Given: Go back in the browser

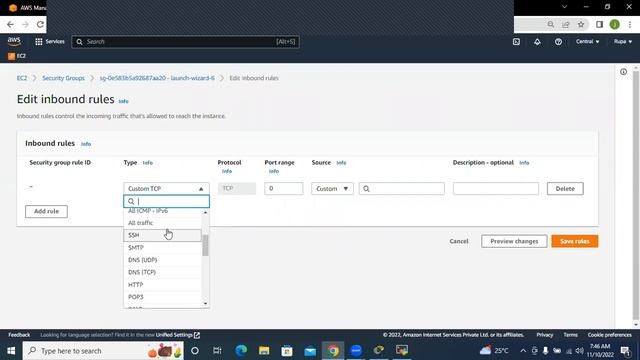Looking at the screenshot, I should coord(10,24).
